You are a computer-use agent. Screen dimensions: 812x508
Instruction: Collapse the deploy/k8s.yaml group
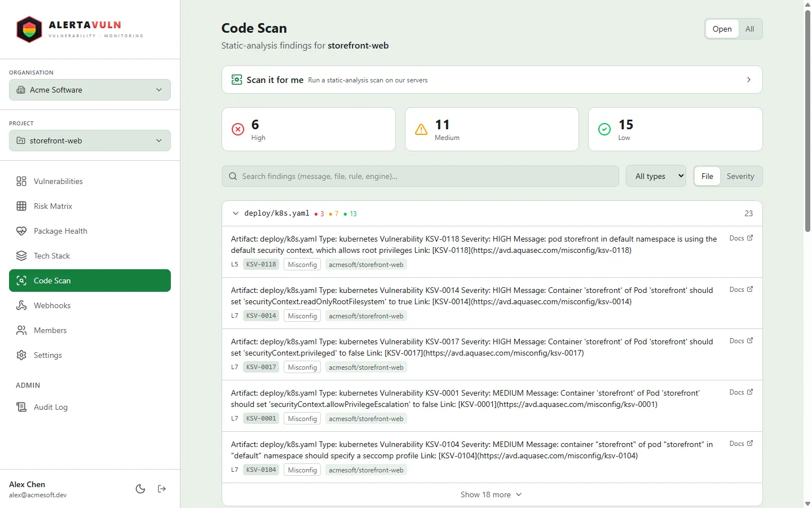[x=236, y=213]
